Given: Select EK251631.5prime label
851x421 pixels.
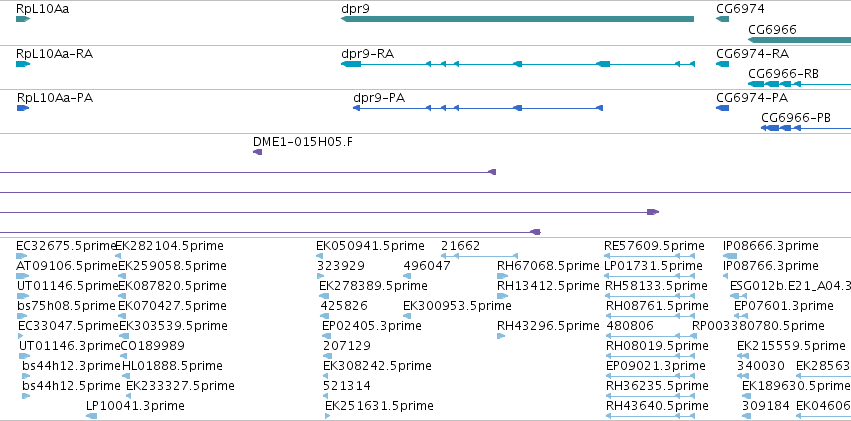Looking at the screenshot, I should (x=379, y=406).
